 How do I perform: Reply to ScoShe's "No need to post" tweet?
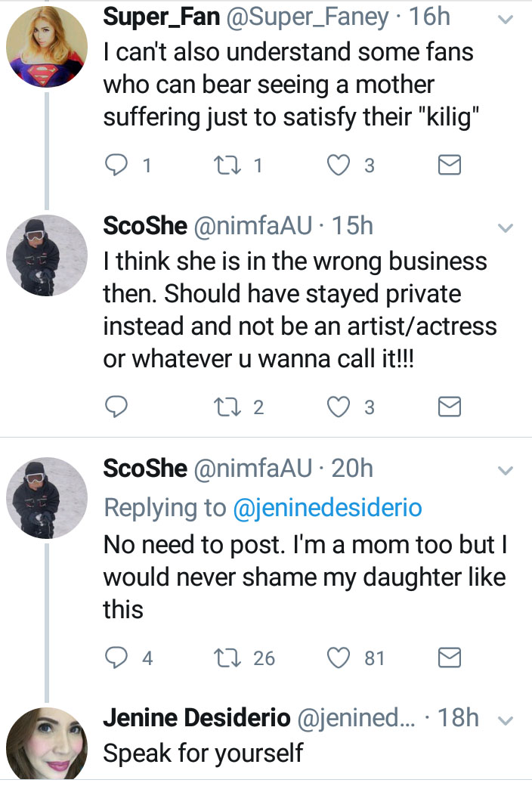[116, 658]
